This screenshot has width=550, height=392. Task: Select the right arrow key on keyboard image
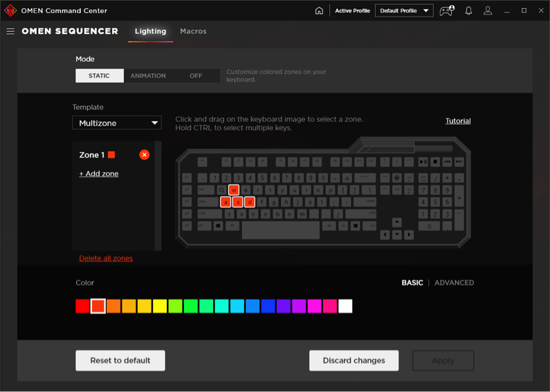click(409, 234)
